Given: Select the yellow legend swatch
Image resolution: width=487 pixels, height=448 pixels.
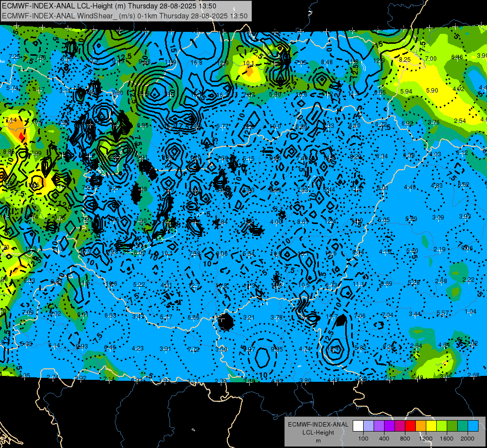Looking at the screenshot, I should (x=431, y=426).
